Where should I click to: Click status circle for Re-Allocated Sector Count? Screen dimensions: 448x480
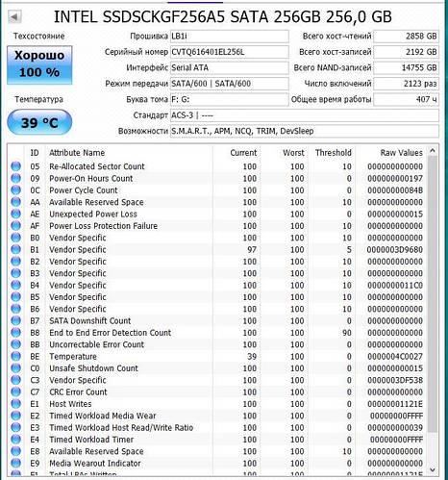tap(15, 166)
